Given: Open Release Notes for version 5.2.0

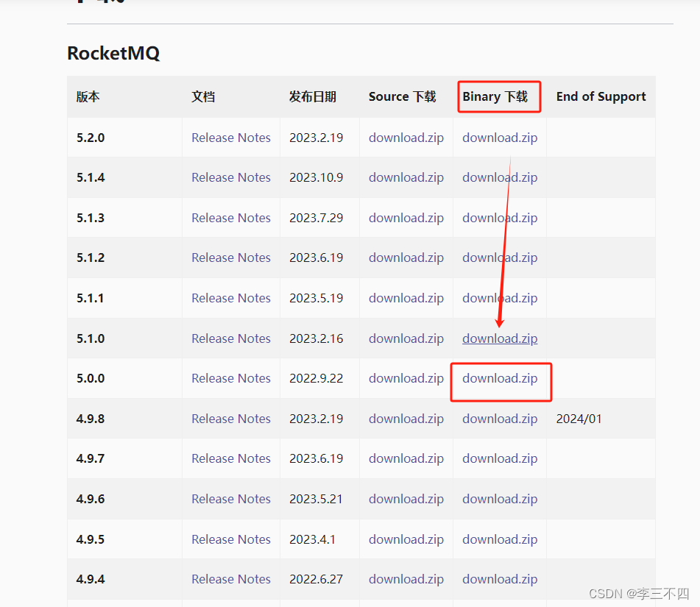Looking at the screenshot, I should [231, 138].
